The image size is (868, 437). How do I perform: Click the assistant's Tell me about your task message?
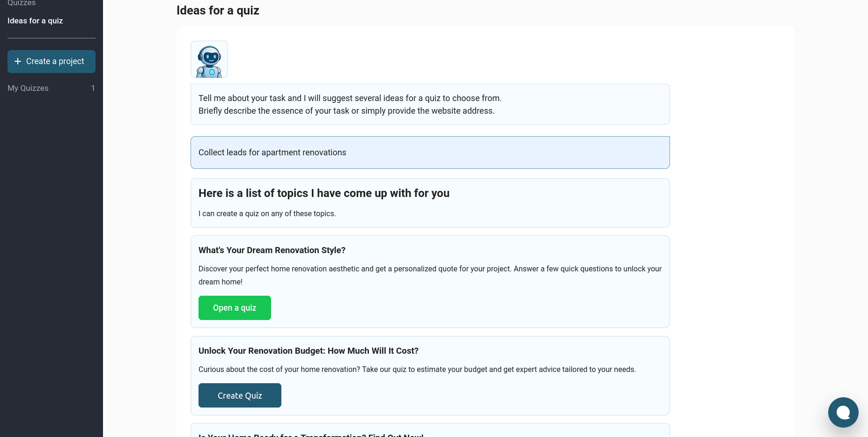(x=350, y=104)
